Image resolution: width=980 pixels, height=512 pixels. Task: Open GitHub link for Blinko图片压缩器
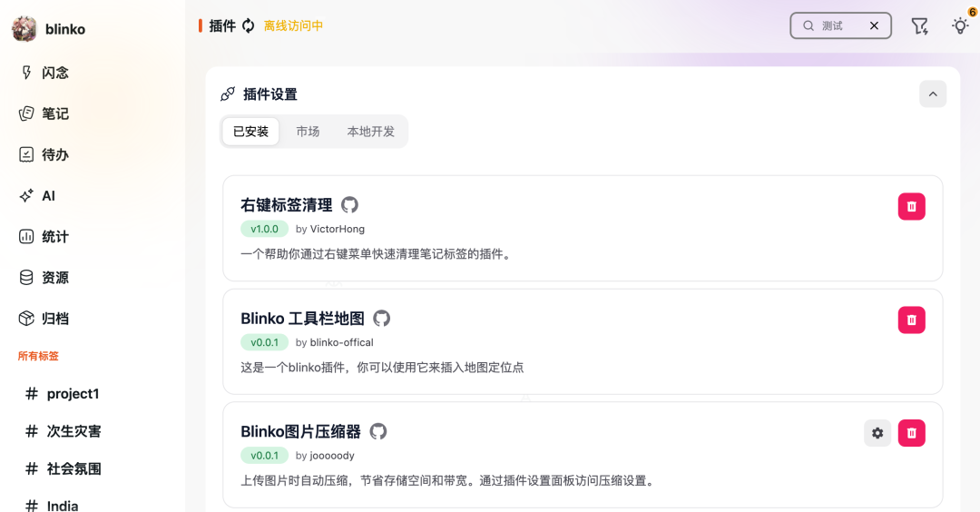pyautogui.click(x=378, y=431)
